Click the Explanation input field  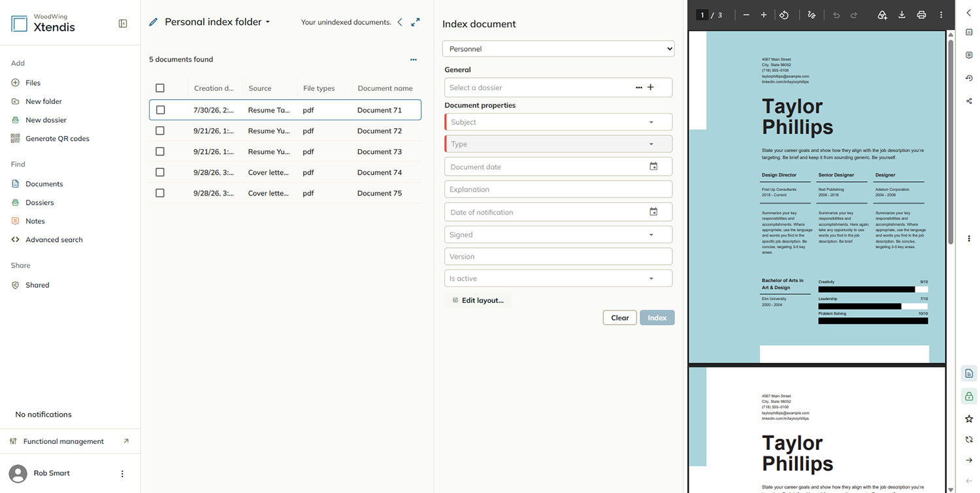559,189
